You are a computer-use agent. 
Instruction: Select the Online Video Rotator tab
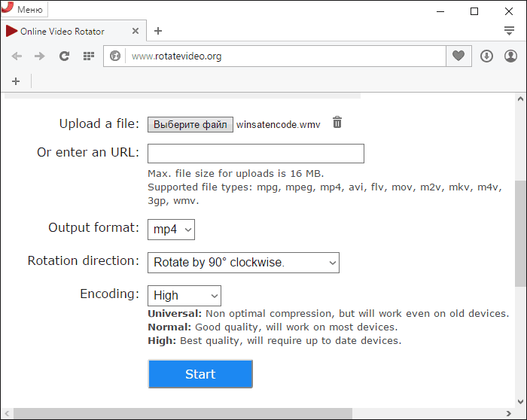pos(64,32)
